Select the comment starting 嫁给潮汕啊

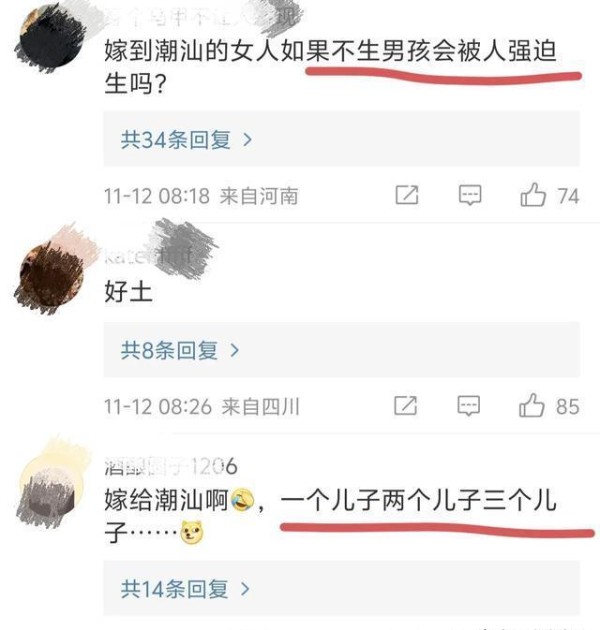pos(331,516)
